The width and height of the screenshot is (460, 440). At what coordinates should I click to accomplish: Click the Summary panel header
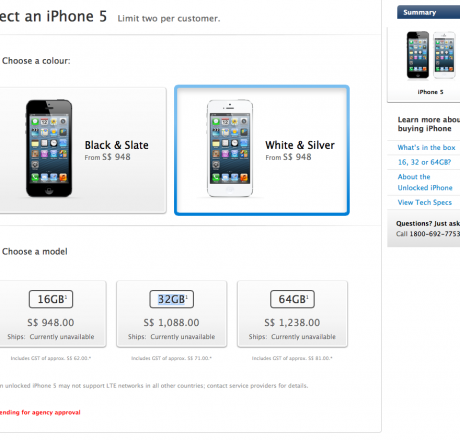click(429, 12)
